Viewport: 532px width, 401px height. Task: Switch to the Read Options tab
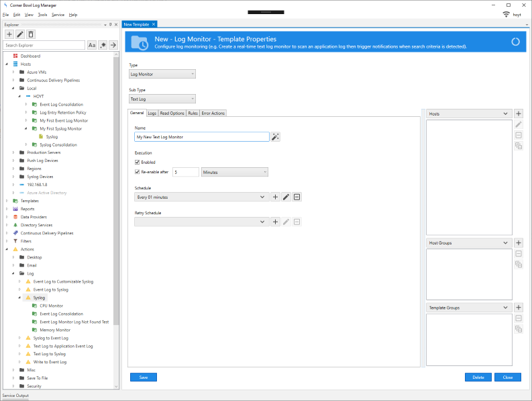tap(172, 113)
